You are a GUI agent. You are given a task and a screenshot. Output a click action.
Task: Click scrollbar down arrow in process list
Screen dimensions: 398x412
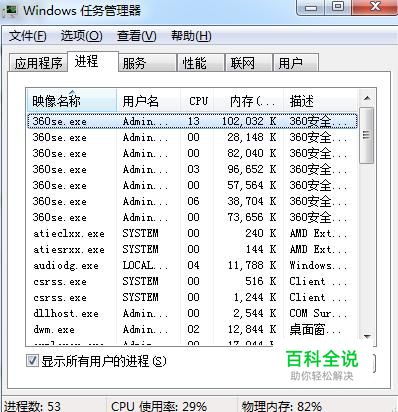coord(367,336)
